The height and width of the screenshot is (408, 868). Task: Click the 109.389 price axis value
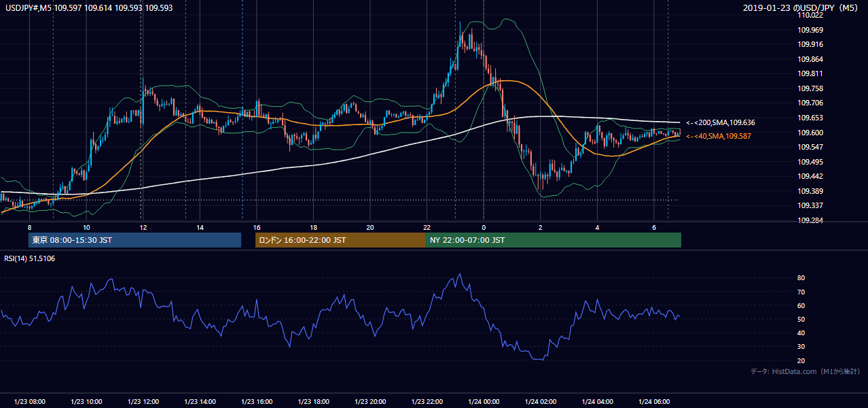pos(812,191)
